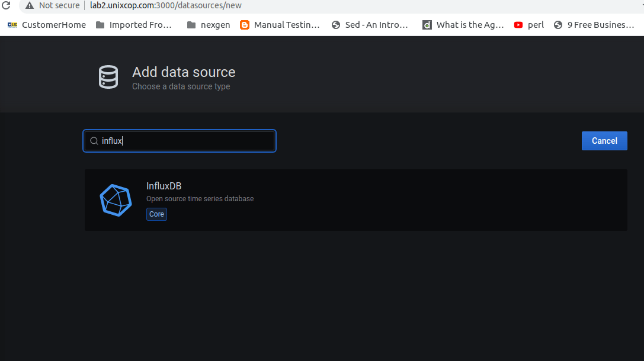Select the browser address bar URL
644x361 pixels.
click(x=165, y=5)
